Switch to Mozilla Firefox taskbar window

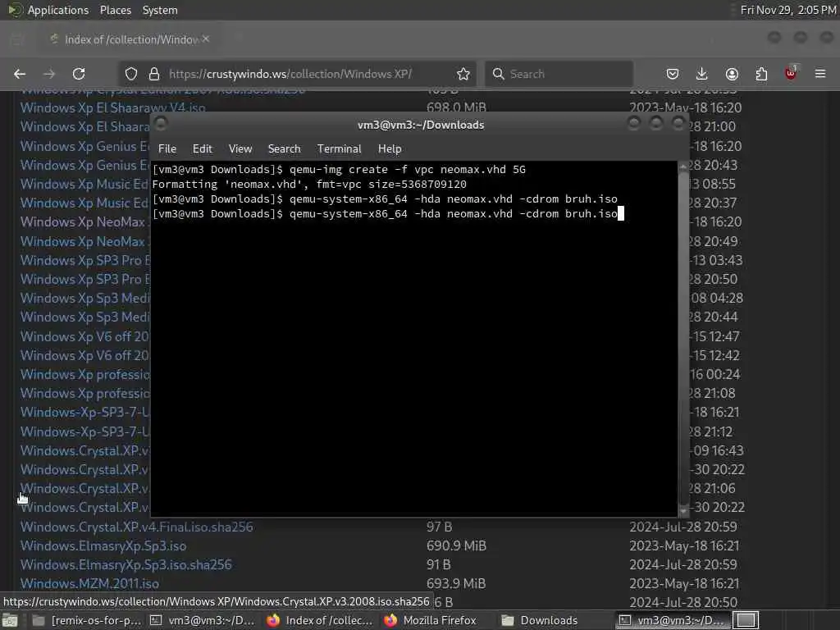(x=431, y=620)
